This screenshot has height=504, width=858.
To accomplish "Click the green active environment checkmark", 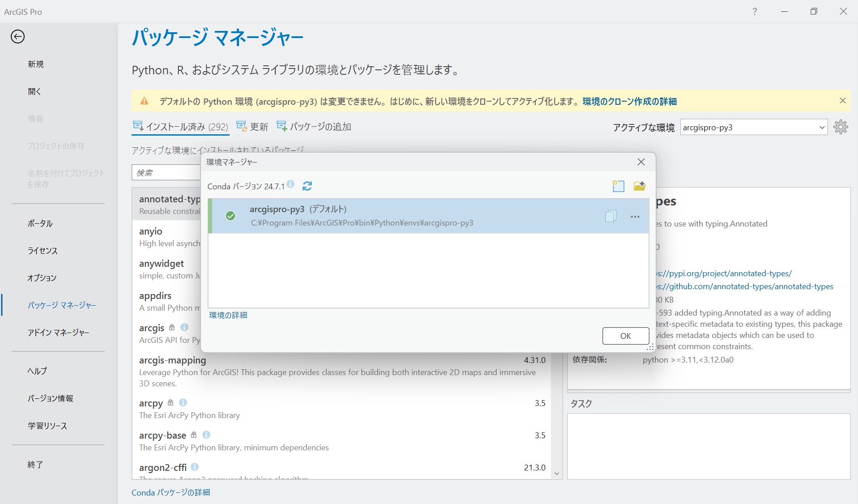I will (x=231, y=216).
